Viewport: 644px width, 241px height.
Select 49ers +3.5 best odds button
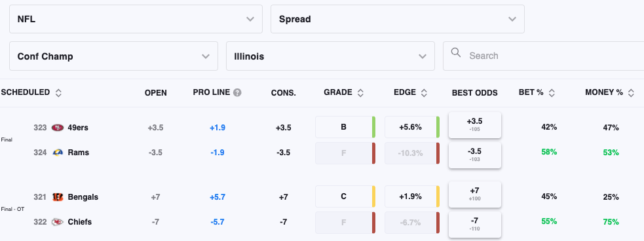tap(475, 125)
